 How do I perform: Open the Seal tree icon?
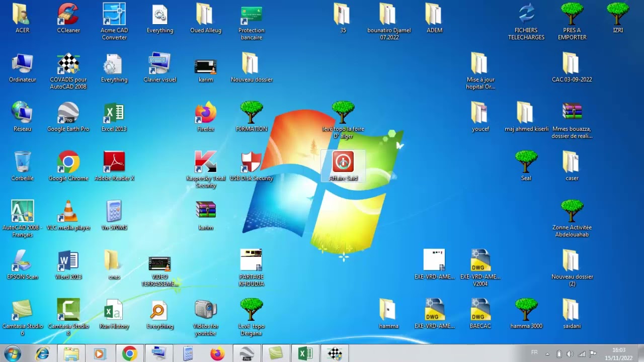(526, 166)
